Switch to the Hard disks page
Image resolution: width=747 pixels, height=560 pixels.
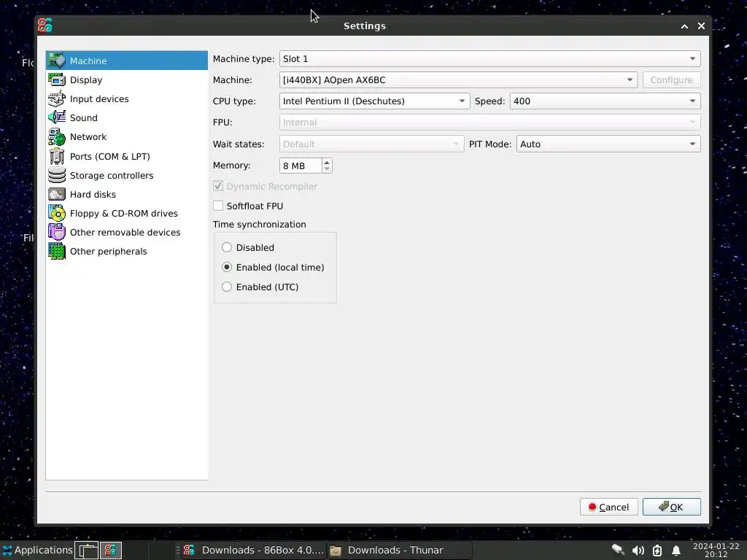(127, 194)
